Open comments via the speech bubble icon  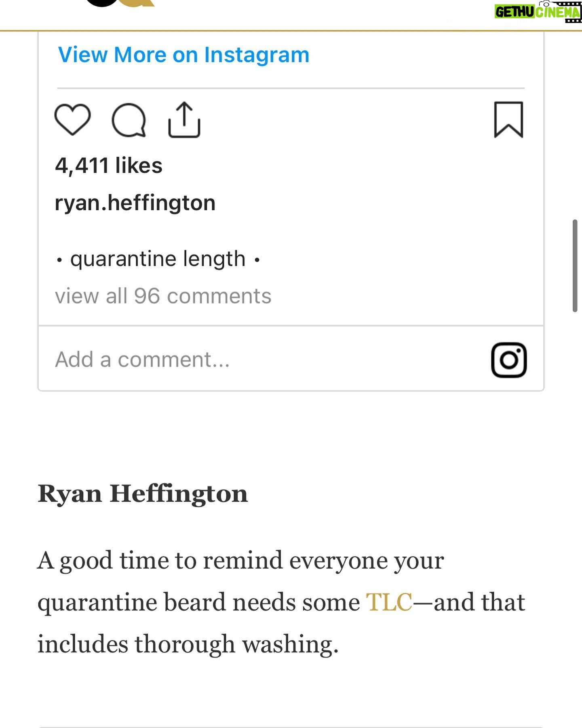(129, 120)
